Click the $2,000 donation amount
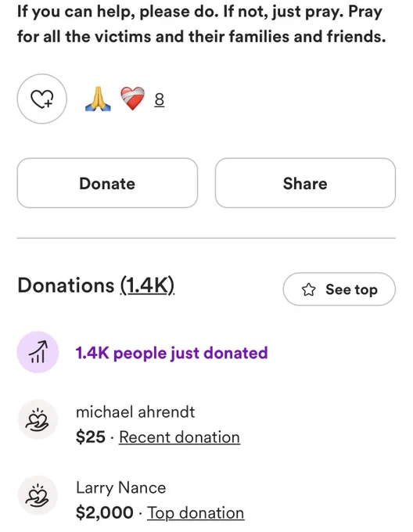This screenshot has width=413, height=532. pyautogui.click(x=105, y=512)
